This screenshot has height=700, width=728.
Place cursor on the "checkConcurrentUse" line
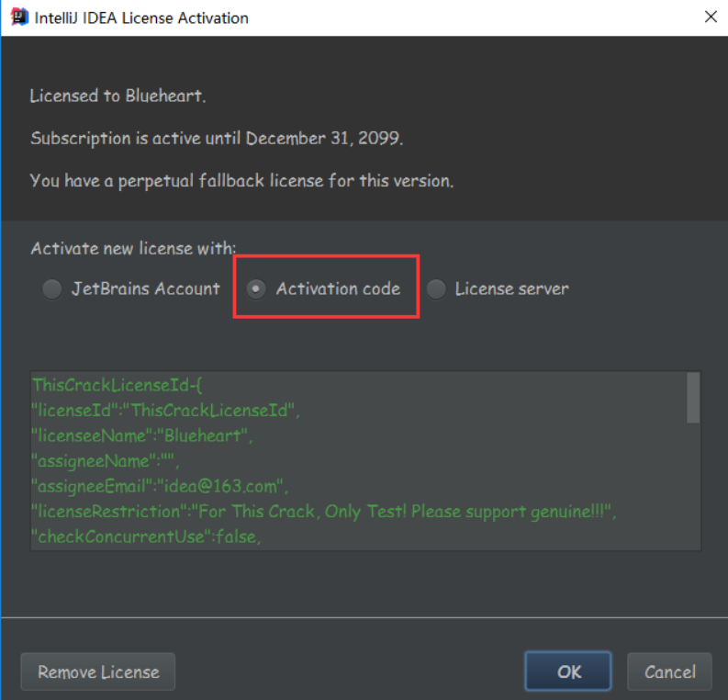(x=146, y=537)
